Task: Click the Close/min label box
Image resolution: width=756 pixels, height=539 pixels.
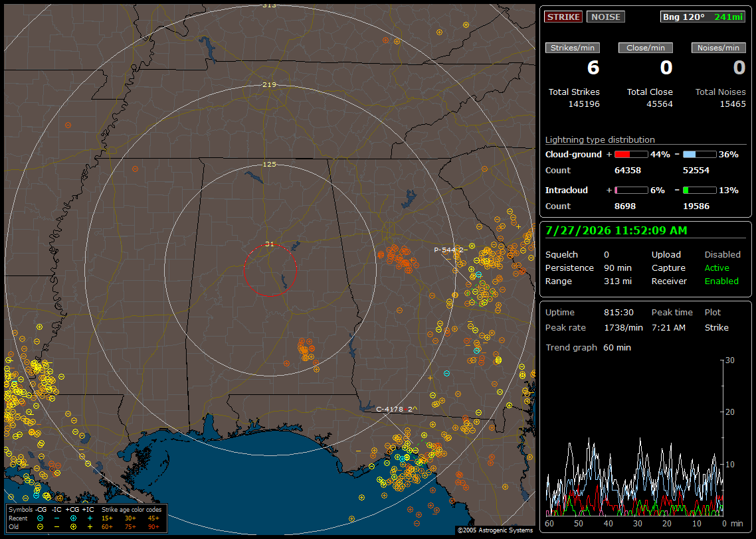Action: (x=646, y=48)
